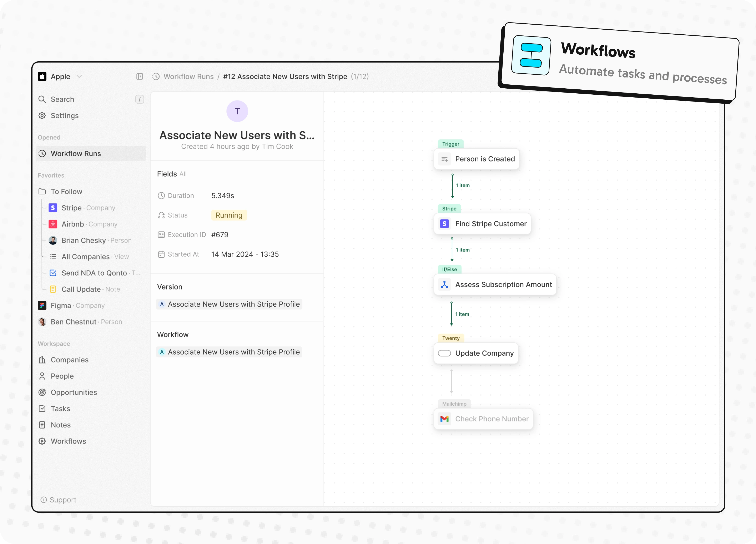Viewport: 756px width, 544px height.
Task: Click the To Follow folder icon
Action: click(x=42, y=192)
